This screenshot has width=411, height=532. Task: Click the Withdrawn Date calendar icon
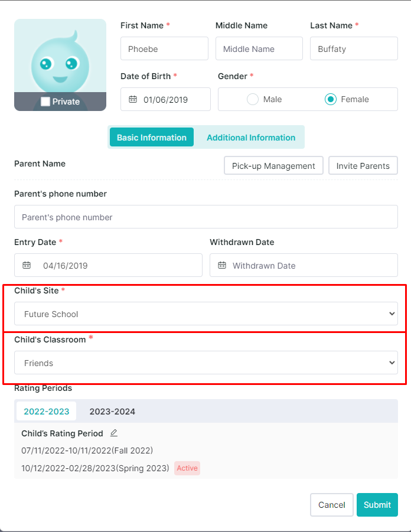coord(222,265)
